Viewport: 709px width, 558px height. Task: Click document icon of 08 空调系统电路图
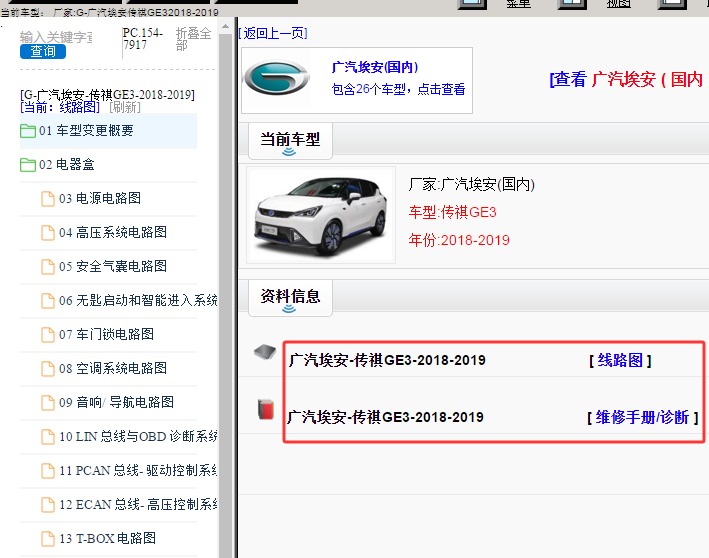[x=48, y=369]
